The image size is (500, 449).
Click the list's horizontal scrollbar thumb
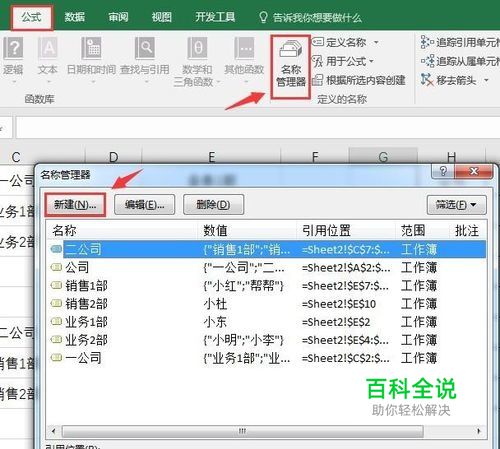pyautogui.click(x=243, y=431)
